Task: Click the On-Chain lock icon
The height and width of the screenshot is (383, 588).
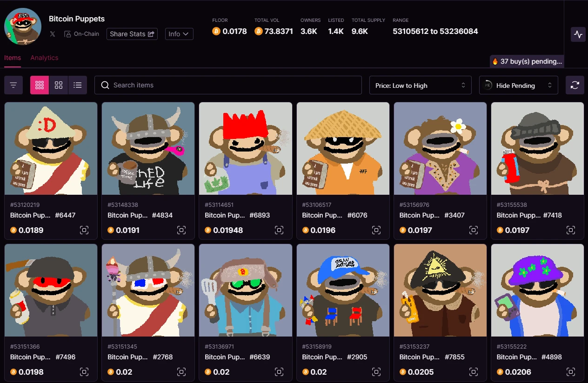Action: point(67,34)
